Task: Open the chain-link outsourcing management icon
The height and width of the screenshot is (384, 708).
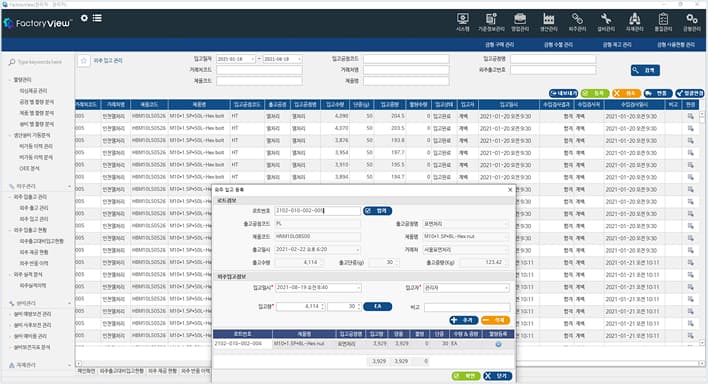Action: [x=577, y=22]
